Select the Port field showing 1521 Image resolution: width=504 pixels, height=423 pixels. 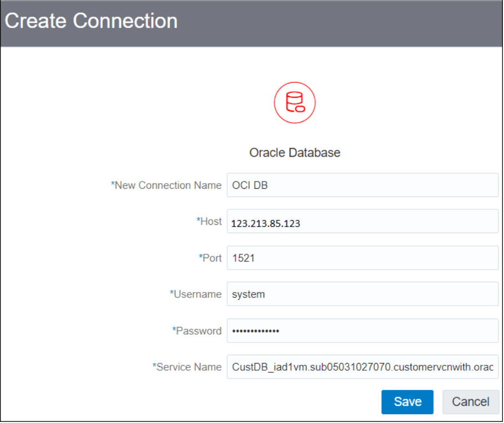[x=362, y=258]
